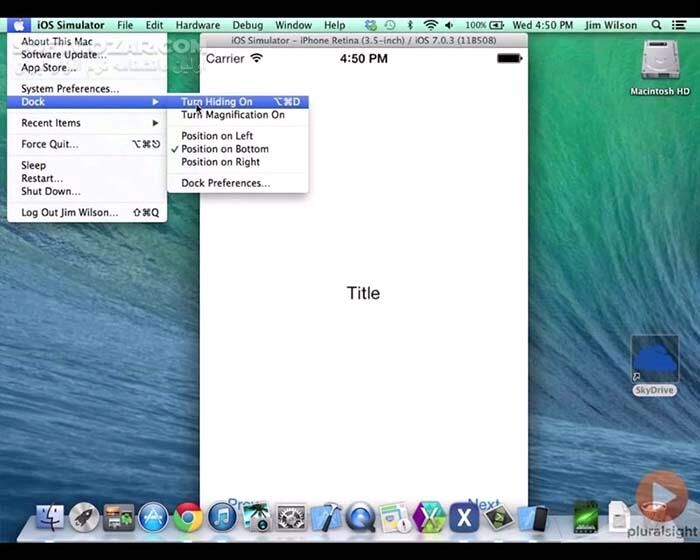The image size is (700, 560).
Task: Open the App Store dock icon
Action: 153,517
